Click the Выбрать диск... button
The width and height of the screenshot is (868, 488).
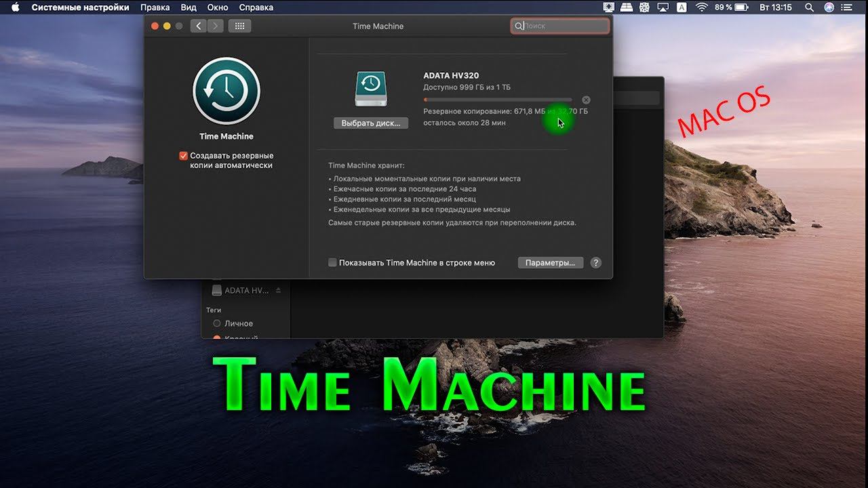tap(371, 123)
